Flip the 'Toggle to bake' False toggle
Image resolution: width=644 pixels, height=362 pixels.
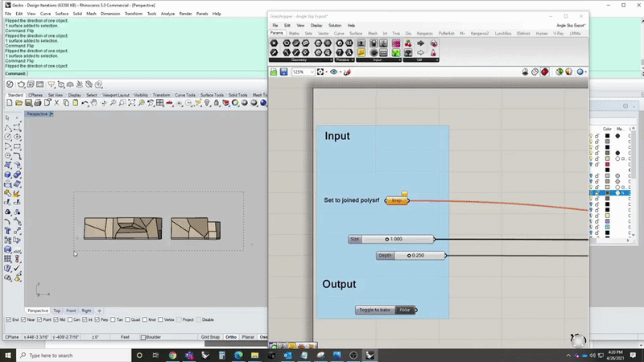405,310
